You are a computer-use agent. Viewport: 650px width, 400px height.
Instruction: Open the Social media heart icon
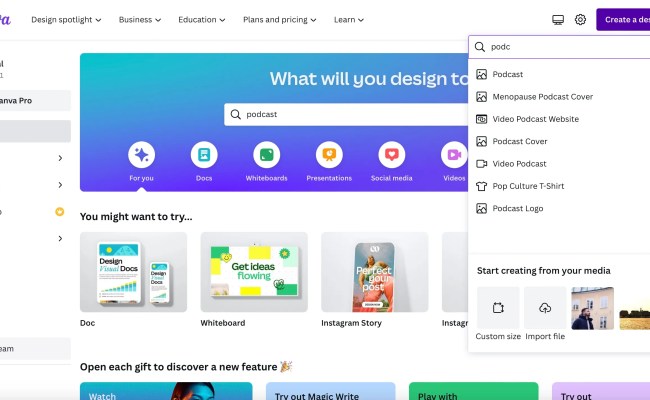392,155
